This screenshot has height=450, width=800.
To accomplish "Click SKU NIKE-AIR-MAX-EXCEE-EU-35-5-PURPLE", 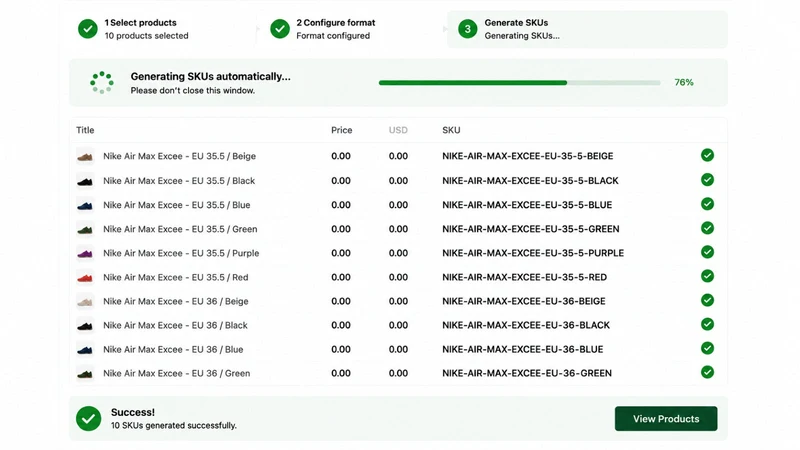I will coord(533,253).
